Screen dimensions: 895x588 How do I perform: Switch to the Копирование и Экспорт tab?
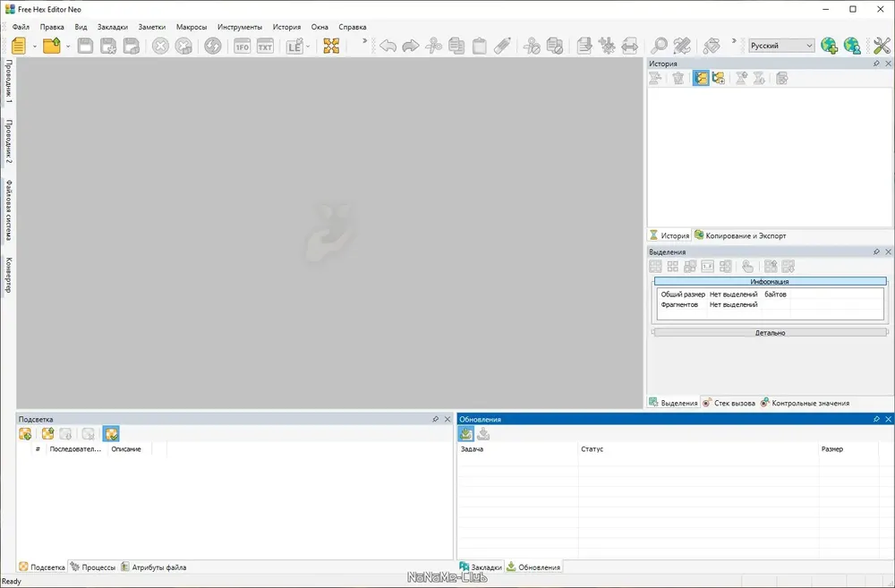(740, 235)
